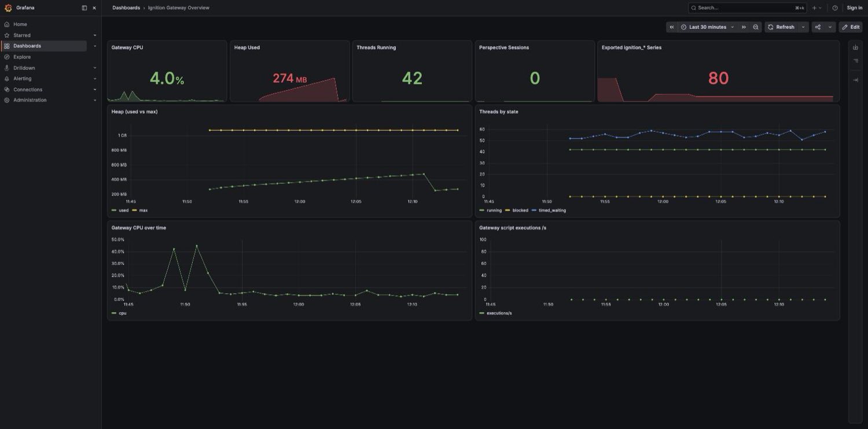Click the Starred star icon
This screenshot has height=429, width=868.
pos(7,35)
